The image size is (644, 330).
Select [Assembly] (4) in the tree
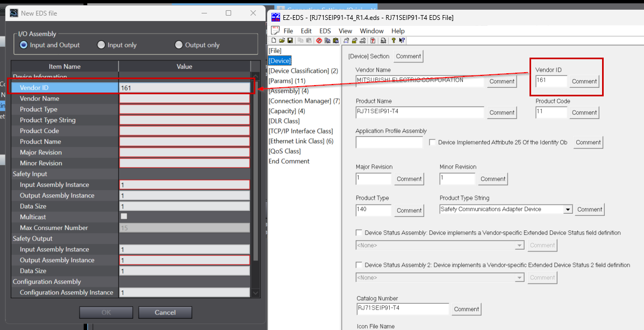click(288, 91)
